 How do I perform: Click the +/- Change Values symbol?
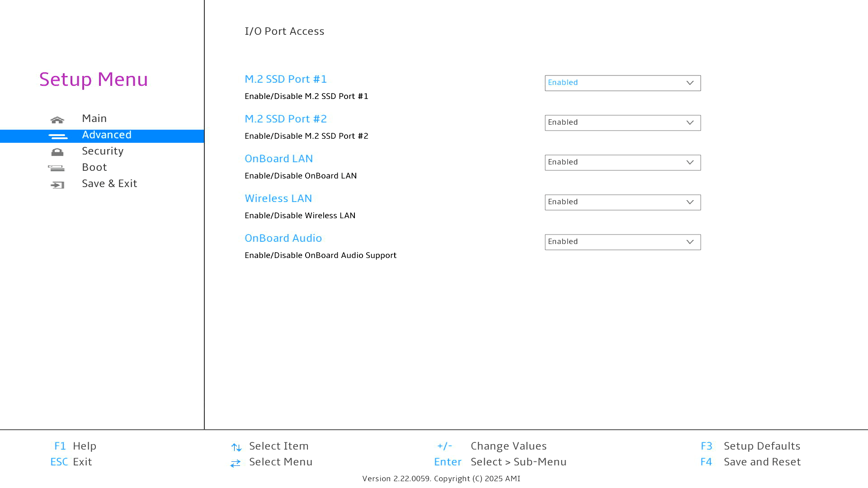point(444,446)
